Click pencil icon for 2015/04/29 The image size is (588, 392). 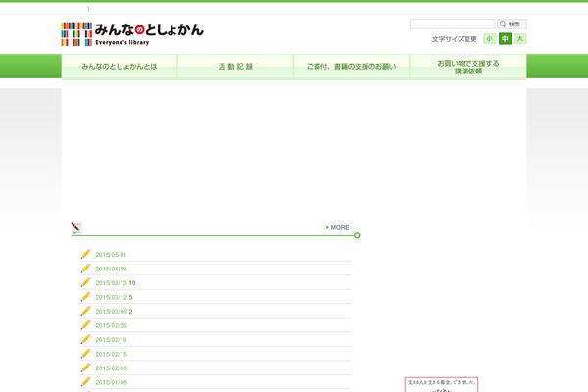tap(85, 269)
